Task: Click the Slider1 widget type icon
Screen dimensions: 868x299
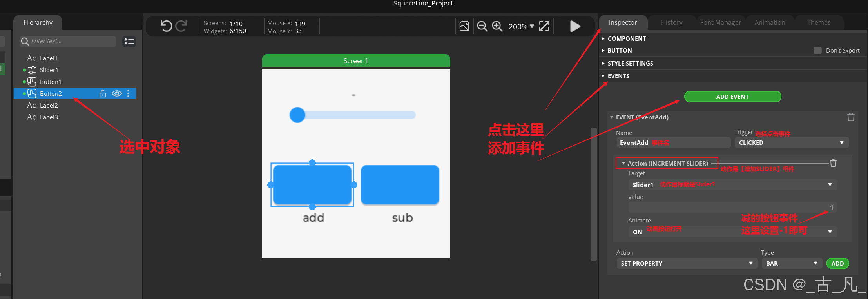Action: click(32, 70)
